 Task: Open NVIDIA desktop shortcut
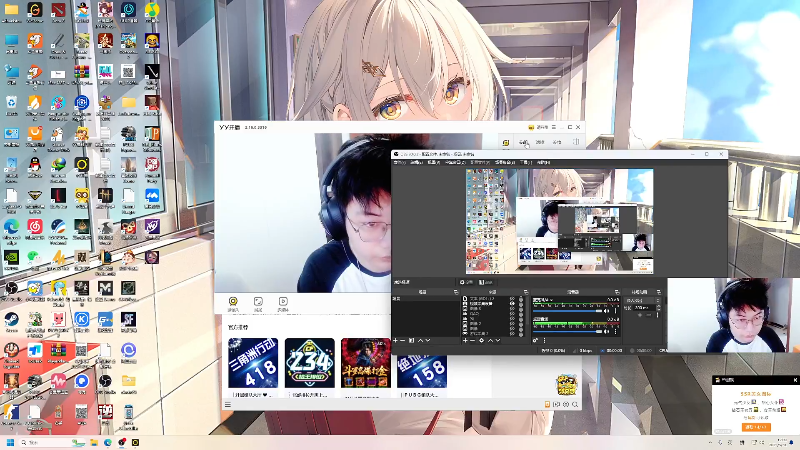pos(11,257)
